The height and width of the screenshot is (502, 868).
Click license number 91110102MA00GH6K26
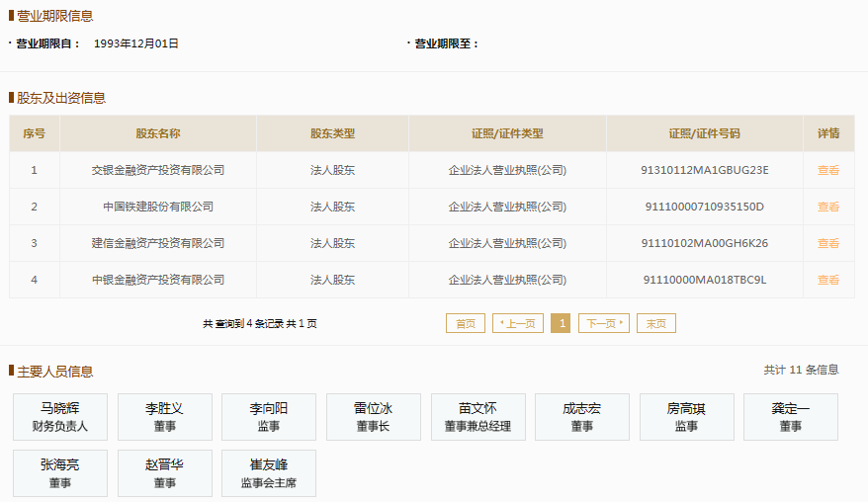[705, 243]
